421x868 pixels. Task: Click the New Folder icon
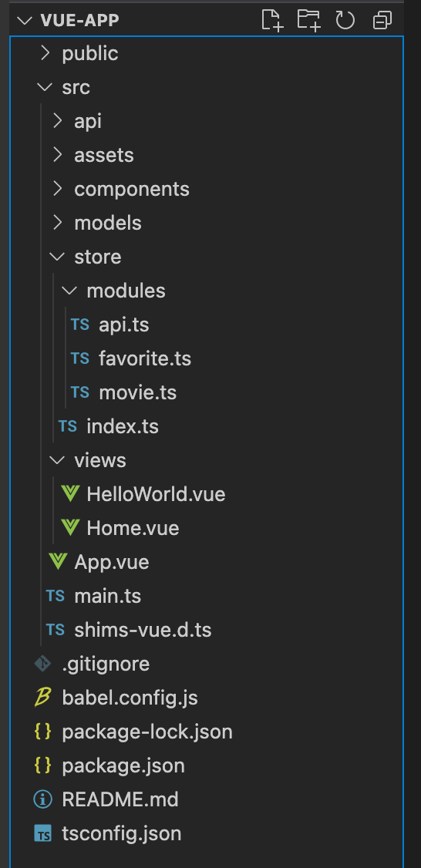click(x=308, y=21)
